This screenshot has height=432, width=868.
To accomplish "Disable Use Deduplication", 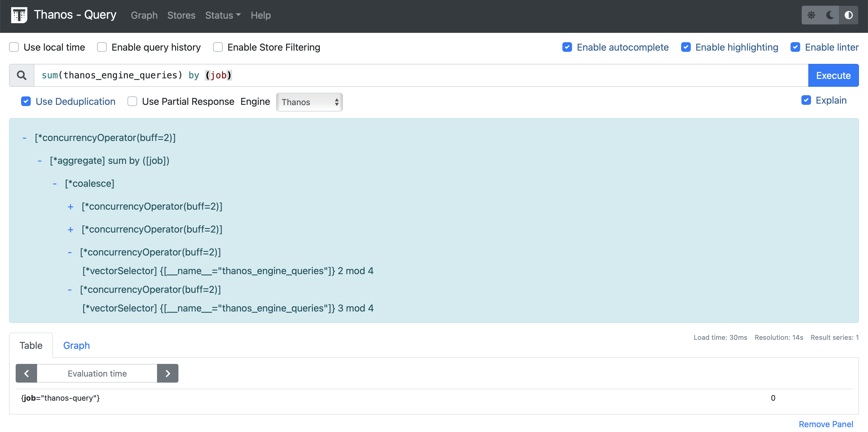I will [26, 101].
